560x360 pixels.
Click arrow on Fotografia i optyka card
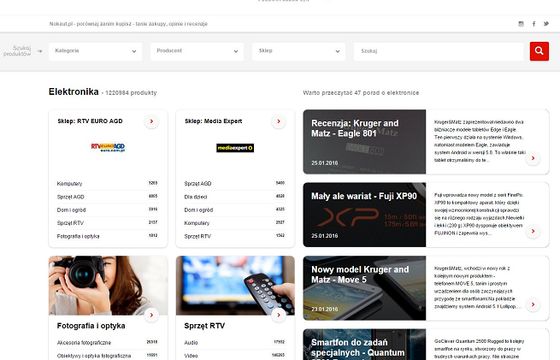pyautogui.click(x=151, y=315)
